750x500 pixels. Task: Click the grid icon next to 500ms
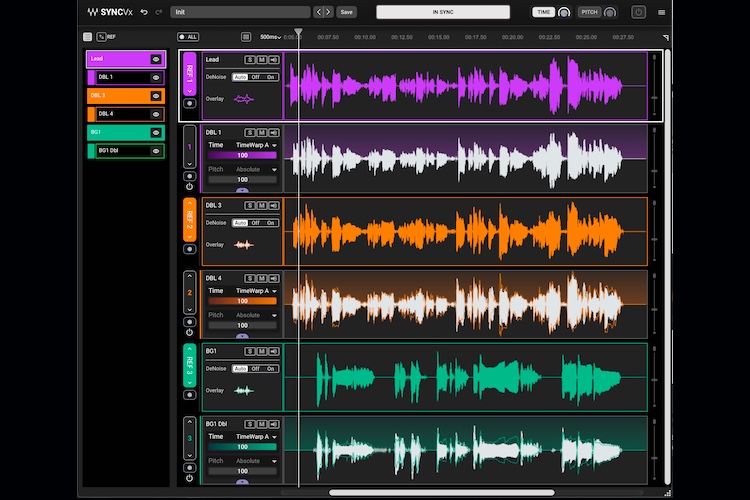[246, 37]
